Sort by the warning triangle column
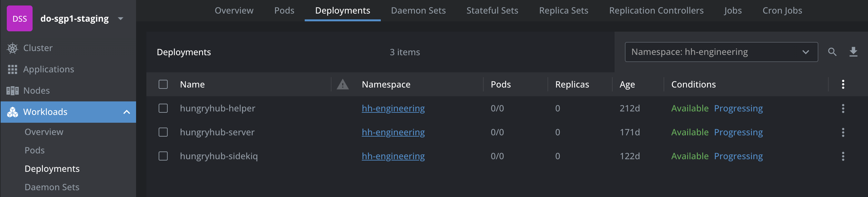Image resolution: width=868 pixels, height=197 pixels. pos(342,84)
